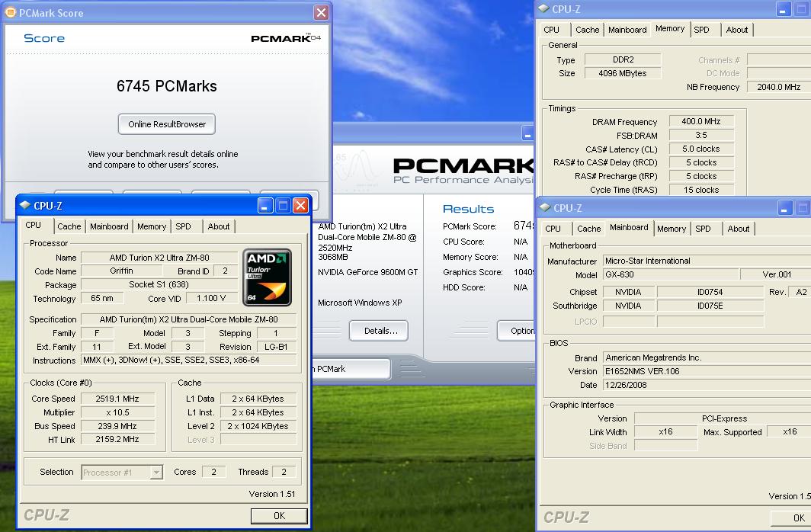The height and width of the screenshot is (532, 811).
Task: Switch to Memory tab in front CPU-Z window
Action: point(152,226)
